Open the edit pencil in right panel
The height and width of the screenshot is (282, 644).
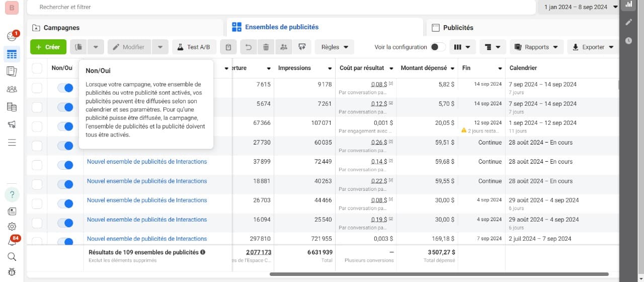tap(628, 22)
